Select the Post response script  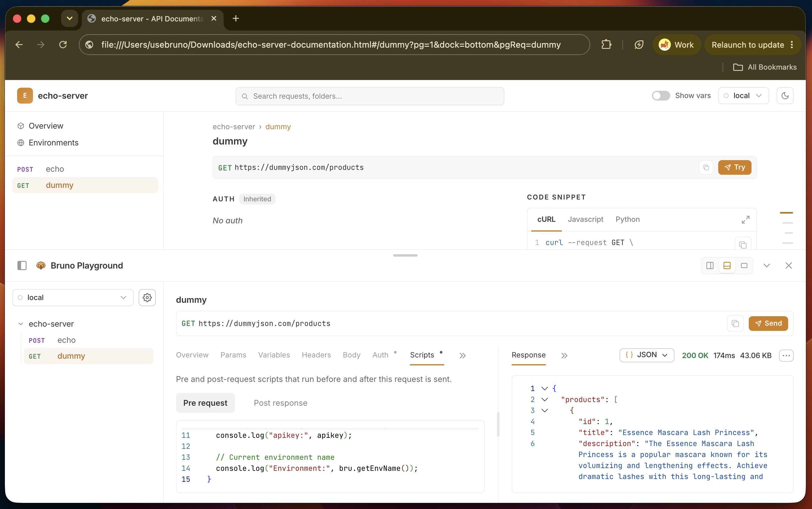click(x=281, y=403)
